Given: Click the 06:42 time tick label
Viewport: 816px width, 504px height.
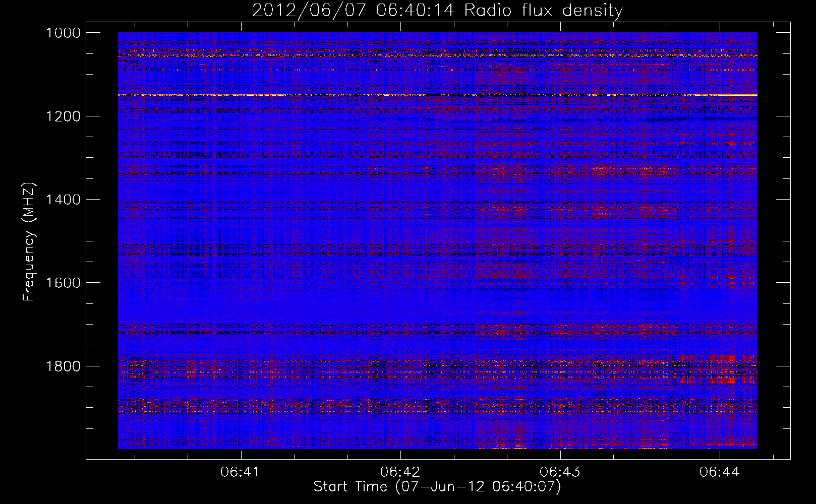Looking at the screenshot, I should point(400,472).
